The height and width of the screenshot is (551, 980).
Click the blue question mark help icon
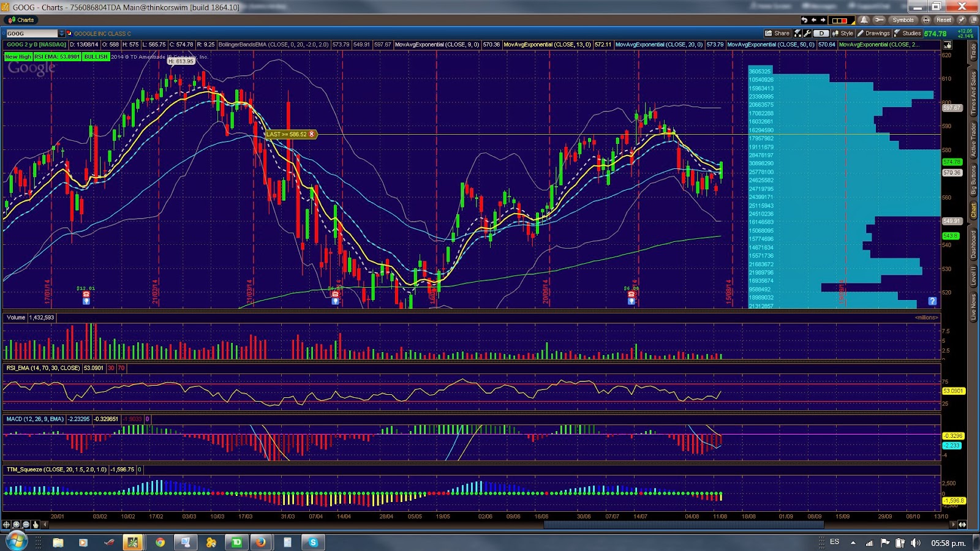click(932, 301)
